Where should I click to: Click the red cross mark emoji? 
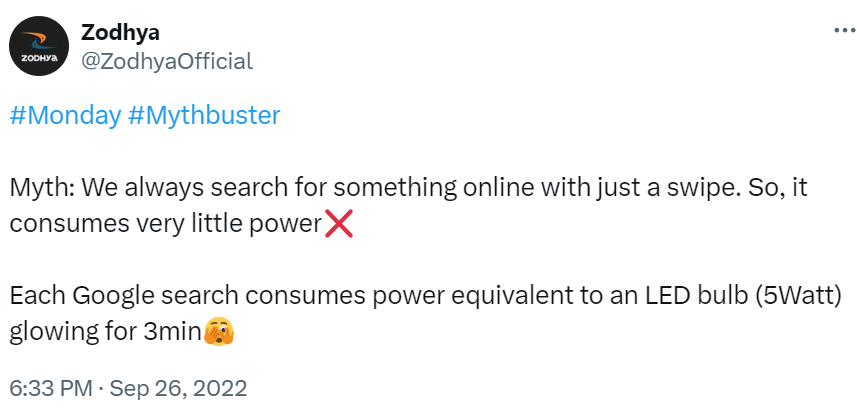[x=339, y=225]
